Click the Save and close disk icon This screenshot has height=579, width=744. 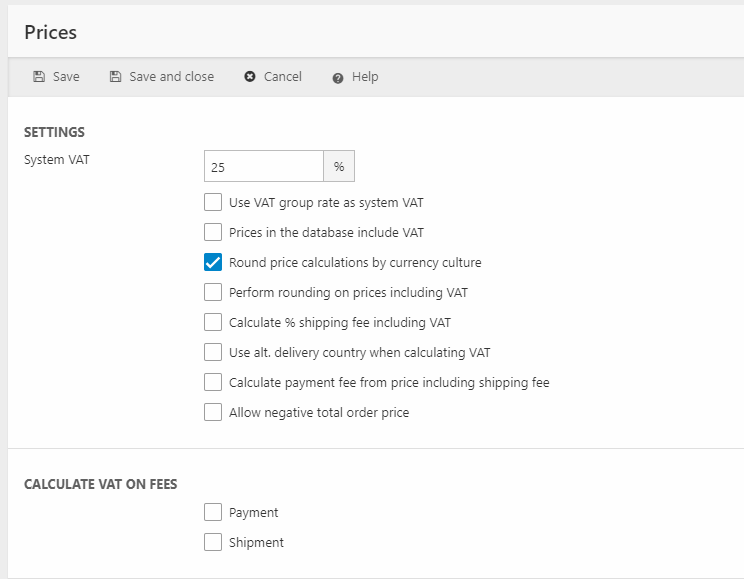[115, 77]
